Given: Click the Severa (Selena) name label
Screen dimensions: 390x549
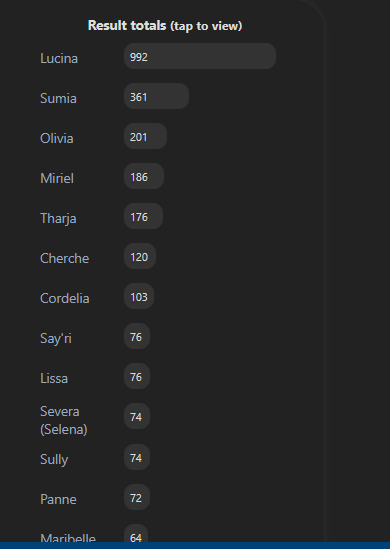Looking at the screenshot, I should (64, 420).
